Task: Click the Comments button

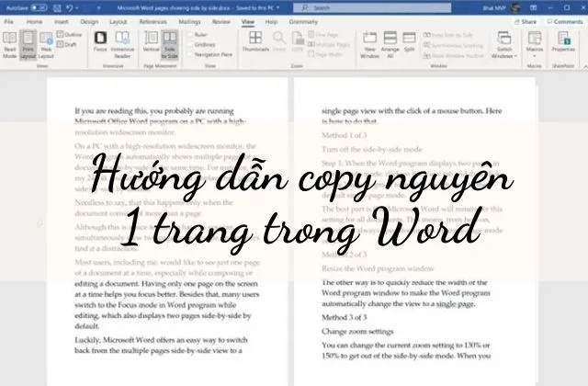Action: 565,22
